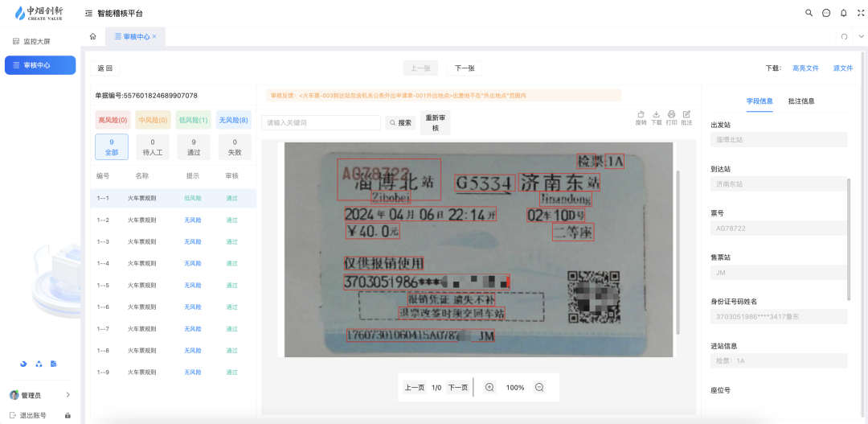
Task: Click the 返回 button
Action: [105, 68]
